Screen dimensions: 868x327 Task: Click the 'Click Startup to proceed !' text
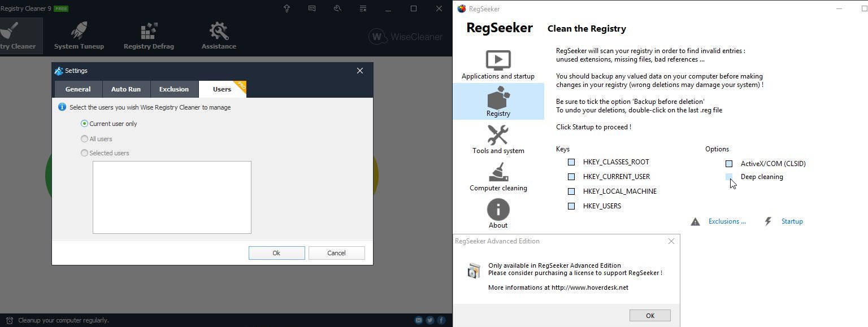pyautogui.click(x=593, y=127)
